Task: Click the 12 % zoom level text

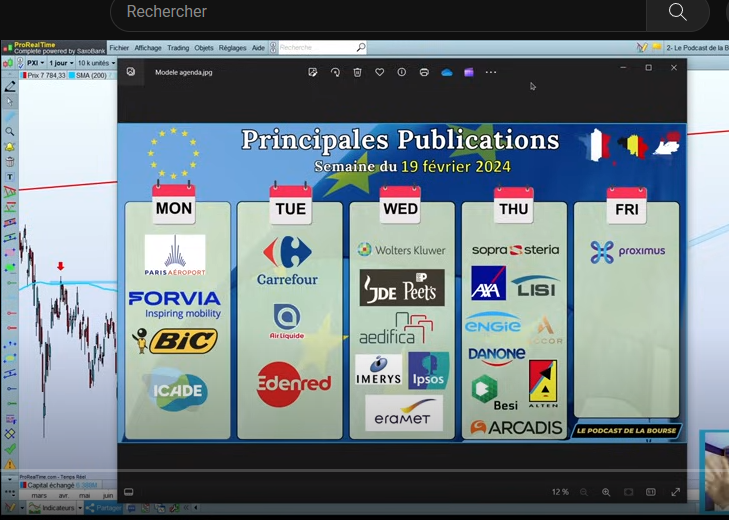Action: tap(560, 492)
